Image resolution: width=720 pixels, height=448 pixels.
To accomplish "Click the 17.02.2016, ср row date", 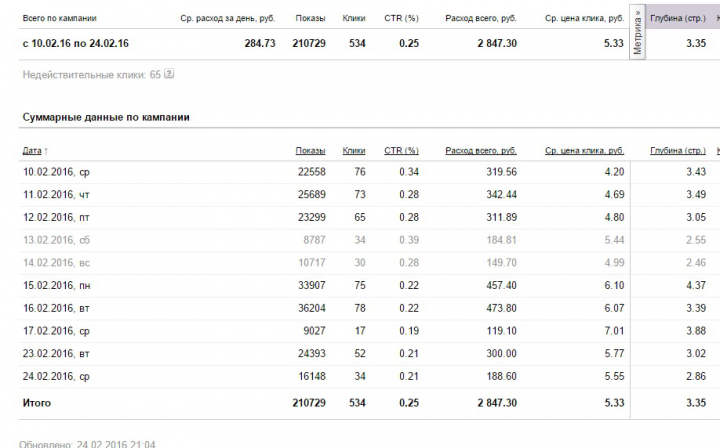I will (x=56, y=330).
